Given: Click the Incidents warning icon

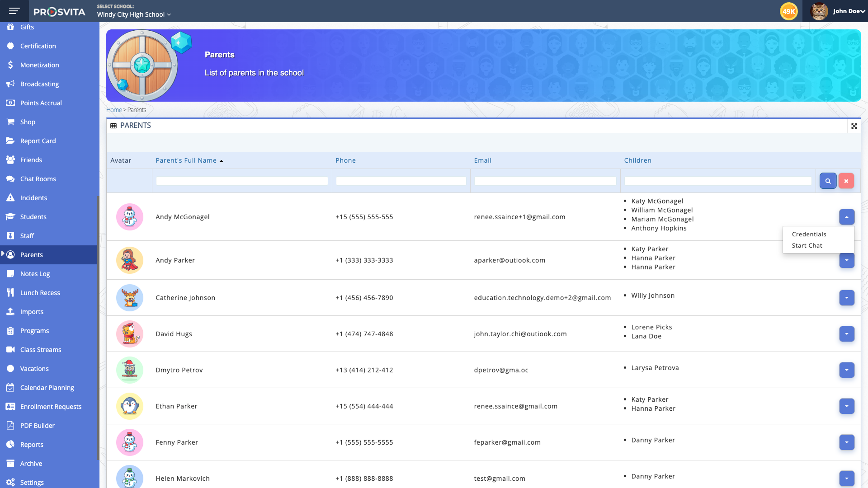Looking at the screenshot, I should click(x=10, y=198).
